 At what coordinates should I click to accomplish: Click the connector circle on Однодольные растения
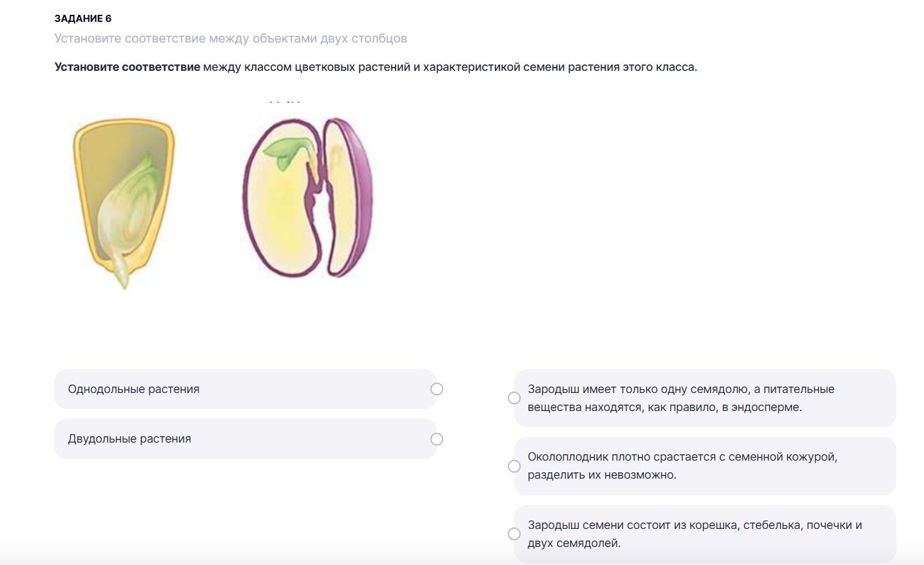[437, 389]
